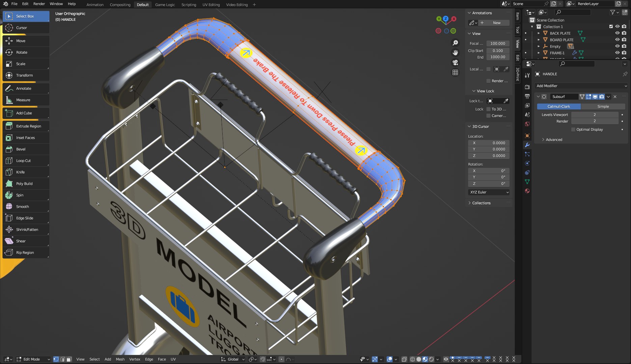Click the viewport pan hand gizmo
631x364 pixels.
click(x=455, y=53)
